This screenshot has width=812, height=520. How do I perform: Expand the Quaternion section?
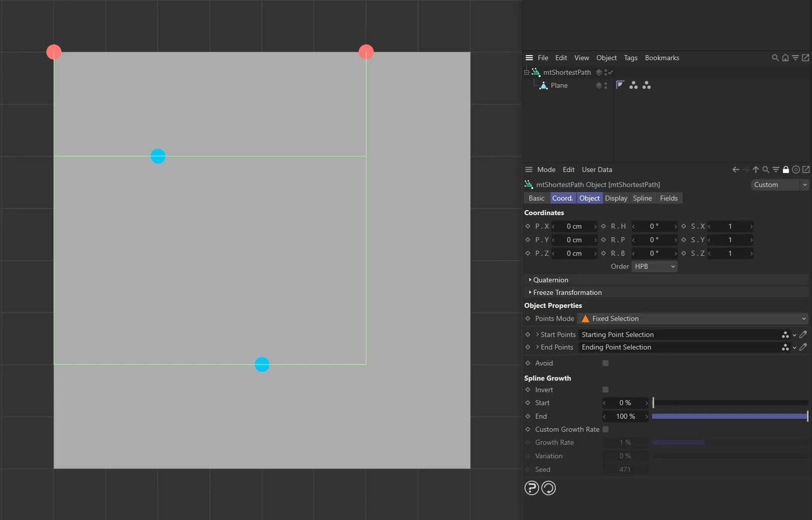point(549,280)
